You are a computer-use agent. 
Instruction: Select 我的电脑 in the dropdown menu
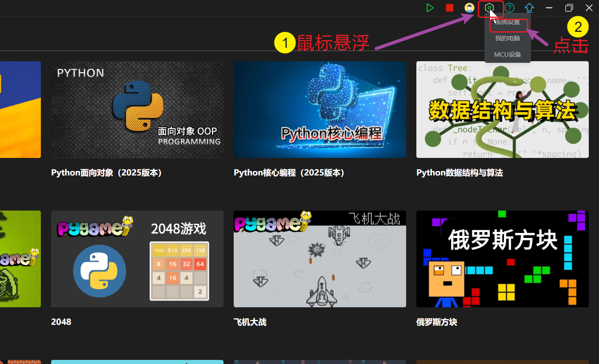507,38
